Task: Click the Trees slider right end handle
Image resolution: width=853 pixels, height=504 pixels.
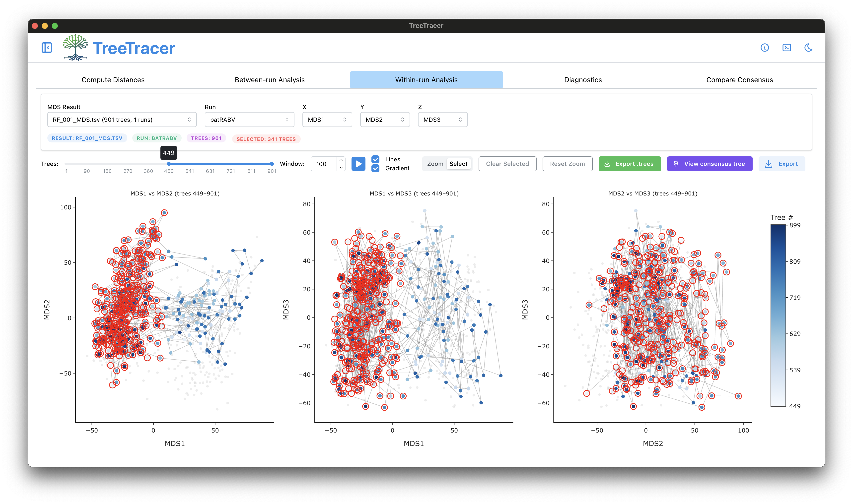Action: pyautogui.click(x=272, y=164)
